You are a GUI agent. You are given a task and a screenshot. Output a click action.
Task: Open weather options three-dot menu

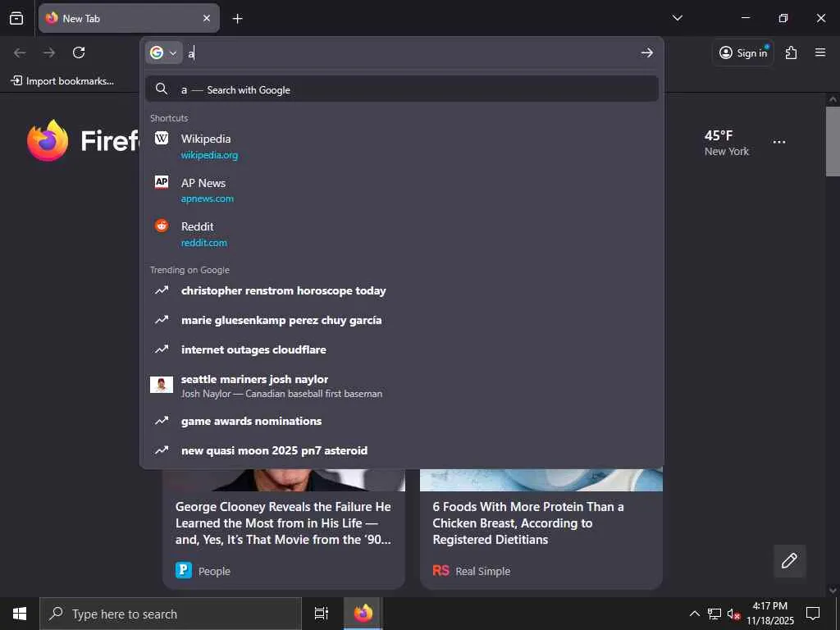tap(779, 142)
